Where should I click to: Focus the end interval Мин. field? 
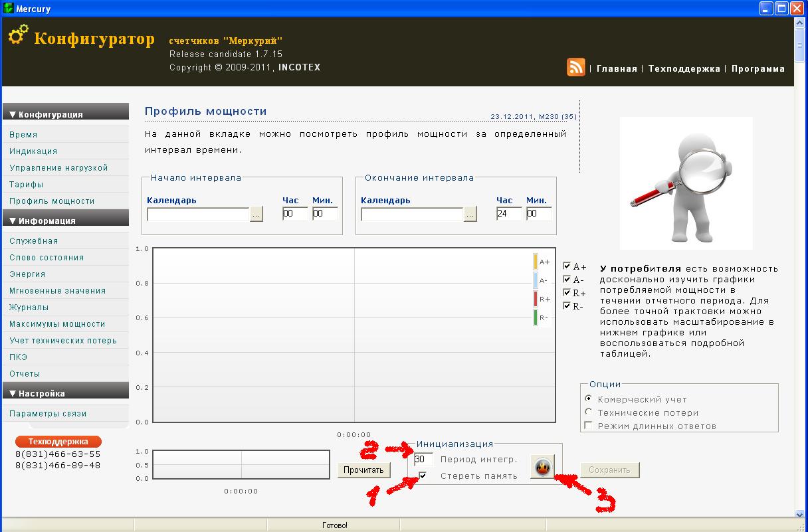539,214
